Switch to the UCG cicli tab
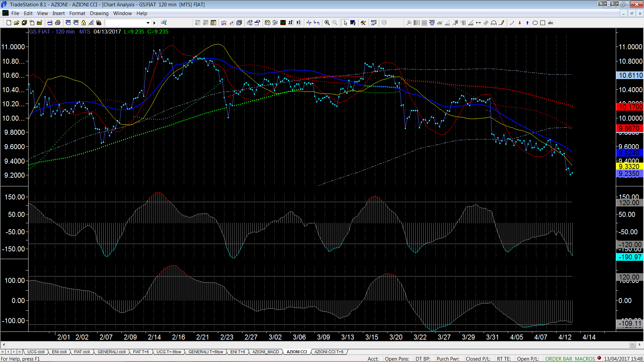The width and height of the screenshot is (644, 362). click(36, 352)
